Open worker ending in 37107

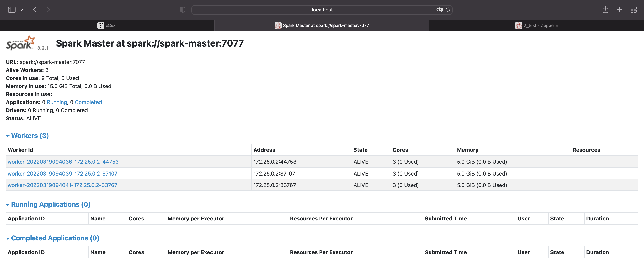click(x=62, y=174)
